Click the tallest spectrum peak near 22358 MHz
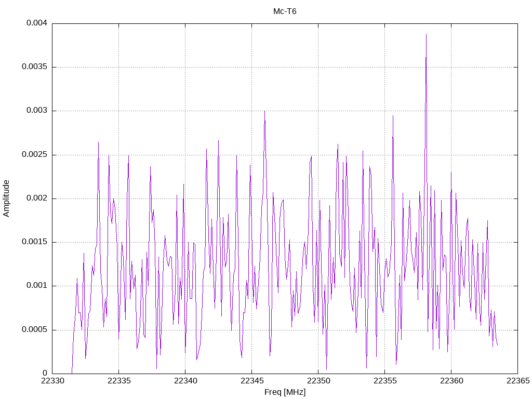 (426, 35)
